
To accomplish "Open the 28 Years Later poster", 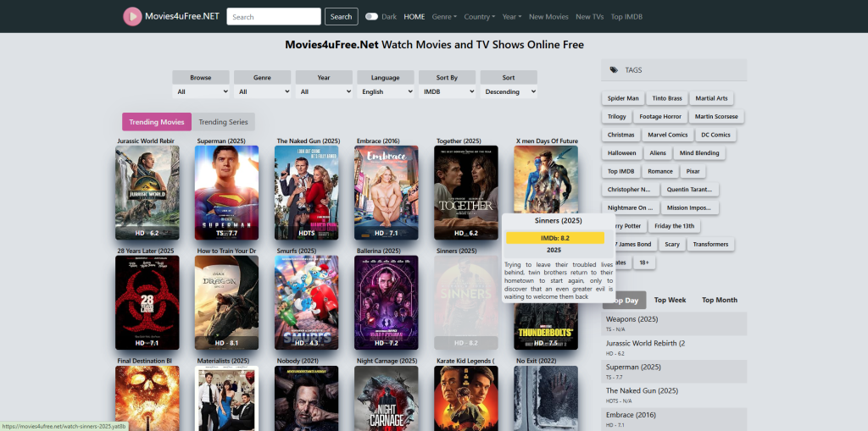I will point(147,302).
